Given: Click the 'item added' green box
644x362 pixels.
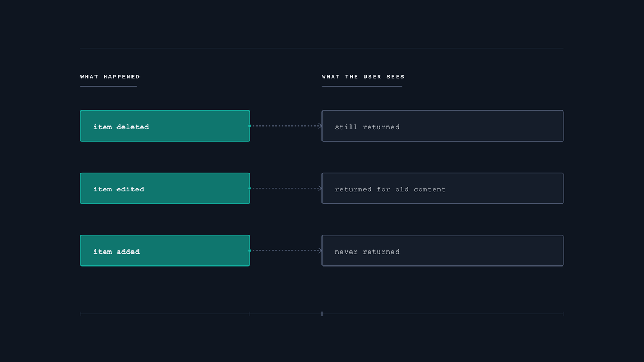Looking at the screenshot, I should pyautogui.click(x=165, y=250).
